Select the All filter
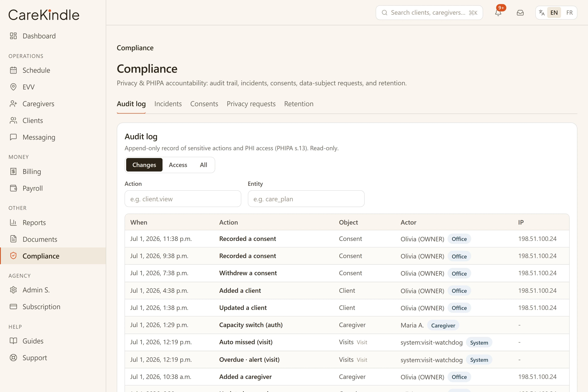The height and width of the screenshot is (392, 588). click(204, 165)
